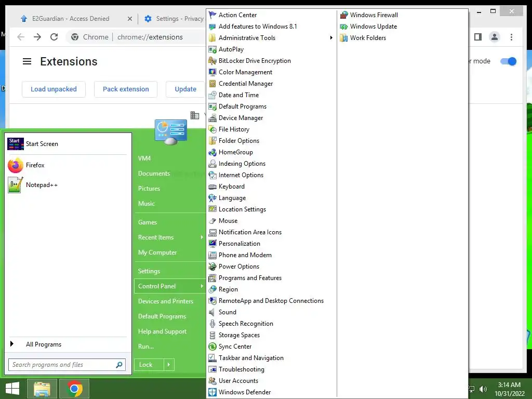
Task: Close E2Guardian tab with its X
Action: (x=129, y=19)
